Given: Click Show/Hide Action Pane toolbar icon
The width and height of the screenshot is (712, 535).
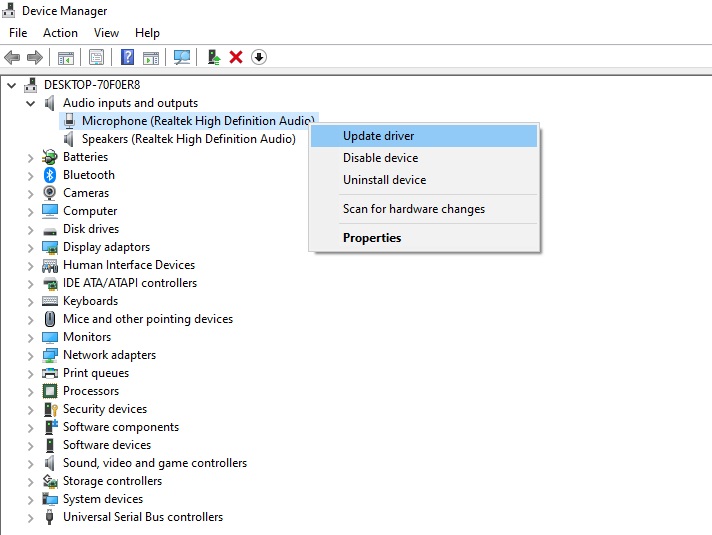Looking at the screenshot, I should [151, 58].
